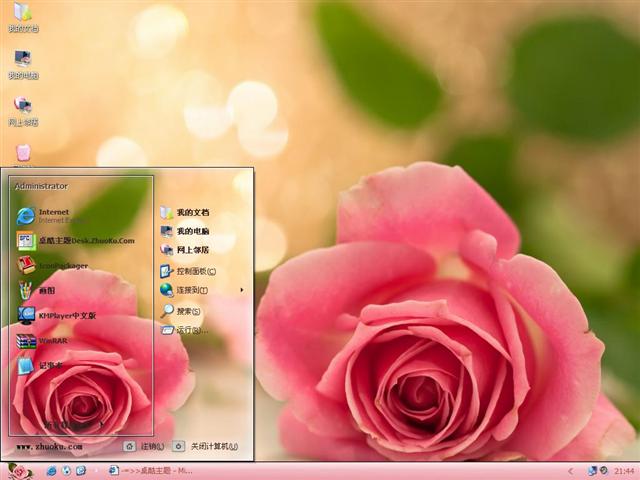
Task: Click the 21:44 taskbar clock
Action: click(624, 471)
